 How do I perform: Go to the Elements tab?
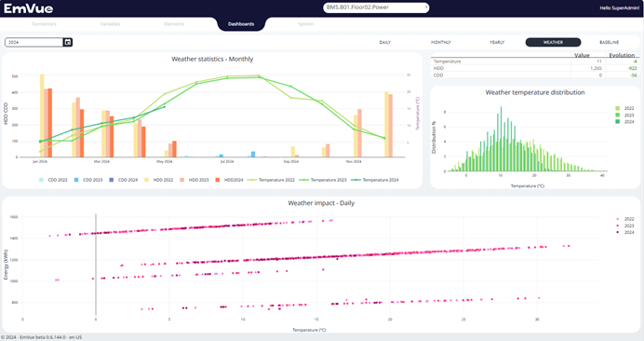click(x=174, y=24)
